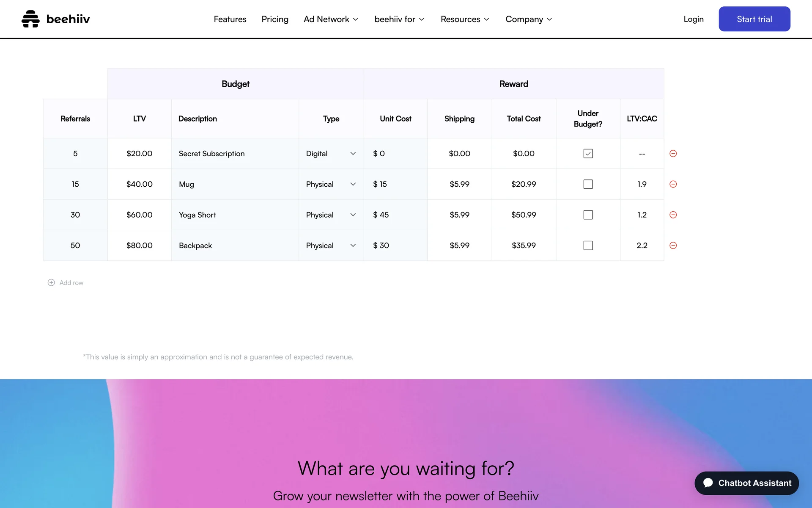Delete the Mug reward row
812x508 pixels.
click(x=673, y=184)
